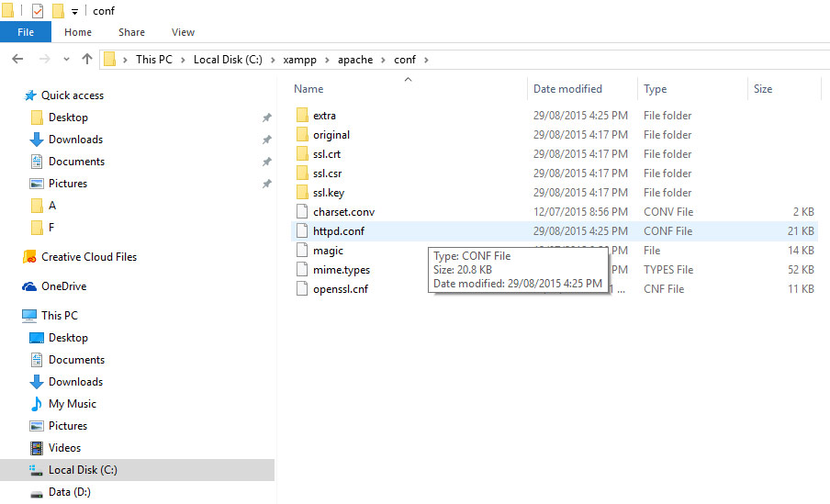Switch to the Home ribbon tab
The width and height of the screenshot is (830, 504).
pyautogui.click(x=78, y=32)
